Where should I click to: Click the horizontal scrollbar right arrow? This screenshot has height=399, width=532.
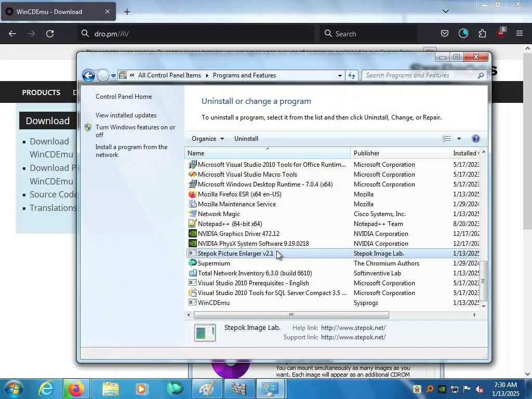point(474,315)
